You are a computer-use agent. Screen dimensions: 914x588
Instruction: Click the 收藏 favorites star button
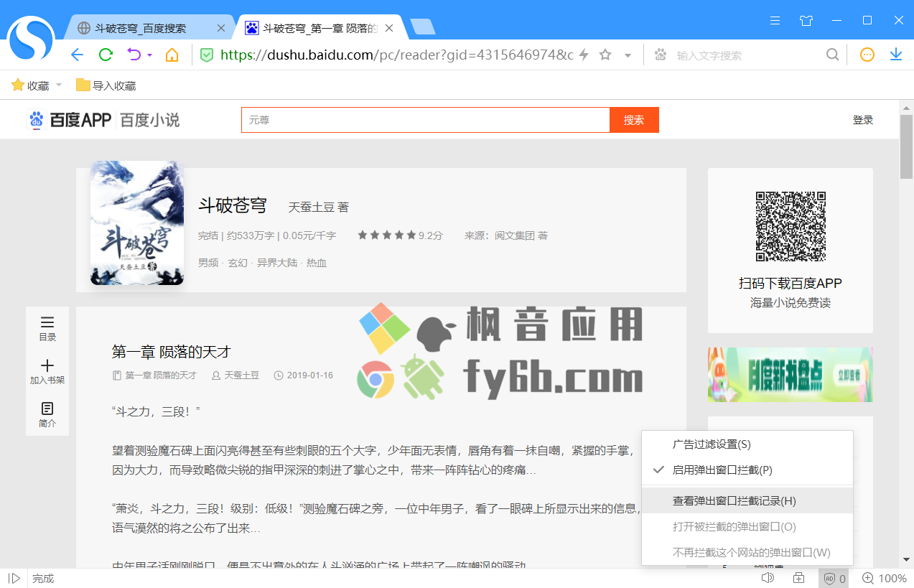tap(30, 85)
